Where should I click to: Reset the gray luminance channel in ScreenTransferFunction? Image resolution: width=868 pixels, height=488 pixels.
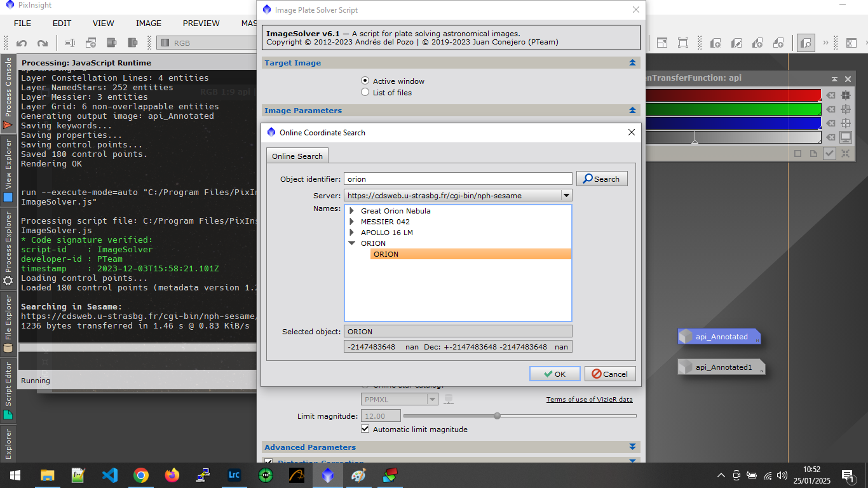[x=830, y=137]
